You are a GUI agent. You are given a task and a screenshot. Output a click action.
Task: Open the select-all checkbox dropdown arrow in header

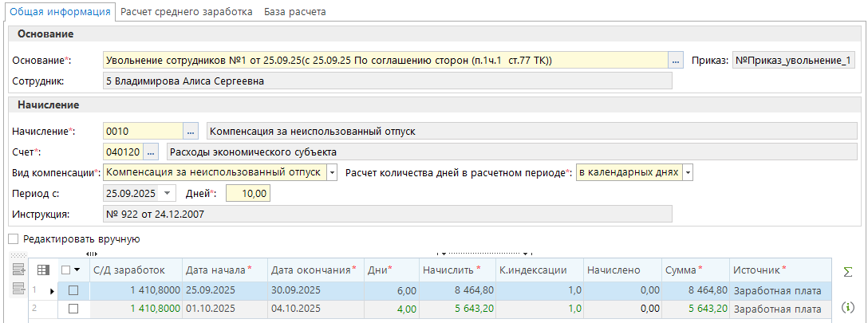tap(77, 270)
